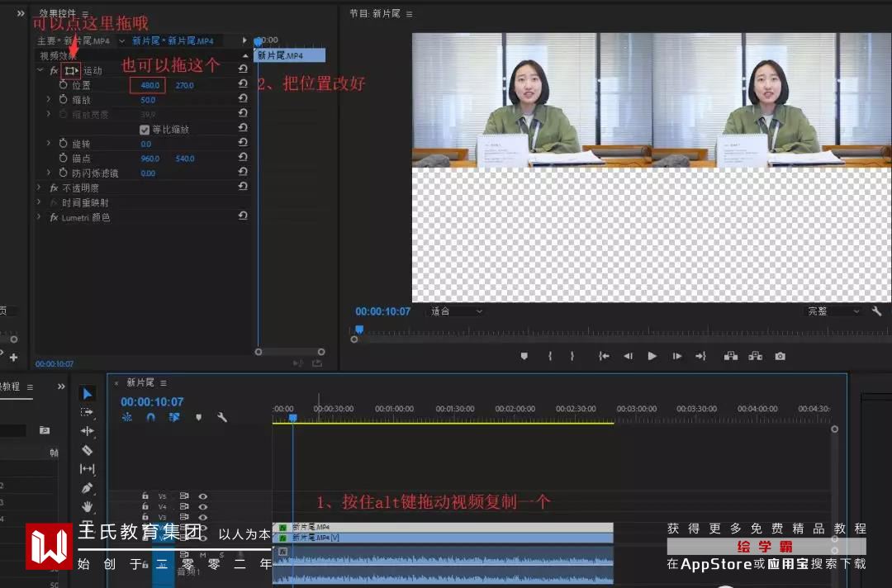
Task: Toggle the 等比缩放 uniform scale checkbox
Action: pyautogui.click(x=145, y=130)
